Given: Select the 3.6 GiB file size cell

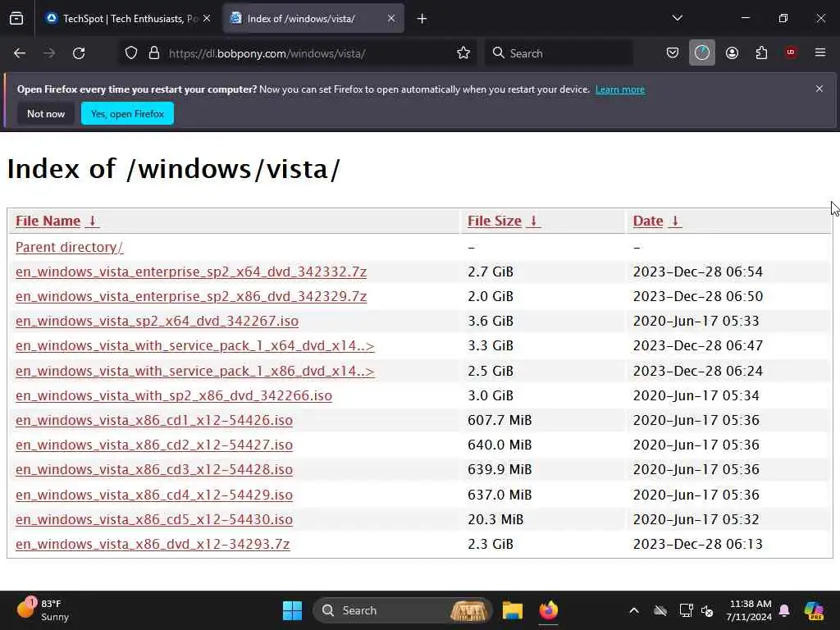Looking at the screenshot, I should pos(491,321).
